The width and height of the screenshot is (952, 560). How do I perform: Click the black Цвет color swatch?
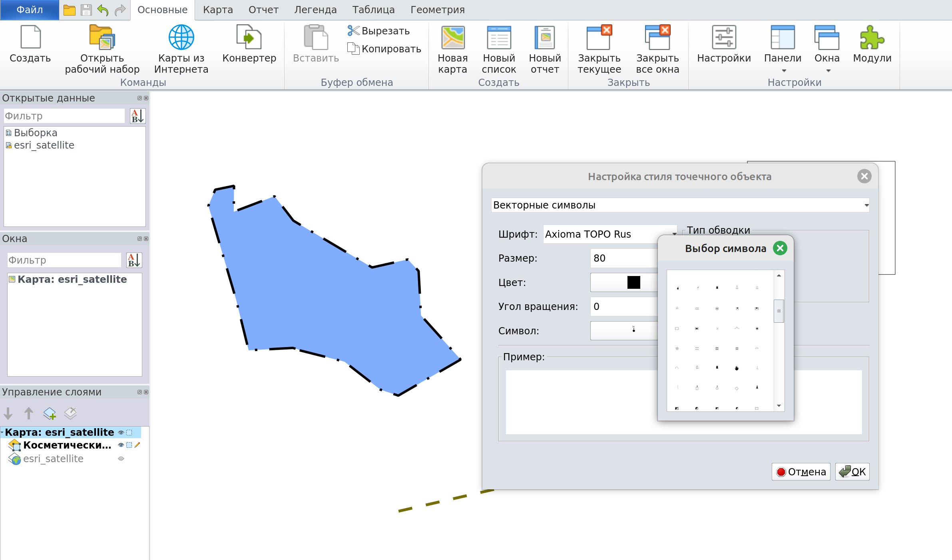click(633, 282)
